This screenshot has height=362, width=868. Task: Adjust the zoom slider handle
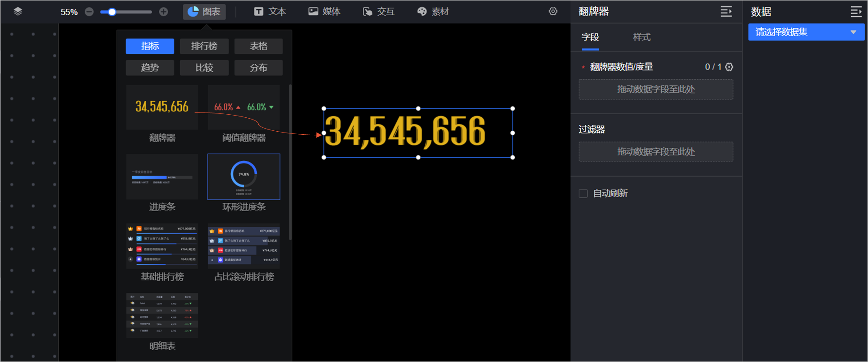[112, 12]
